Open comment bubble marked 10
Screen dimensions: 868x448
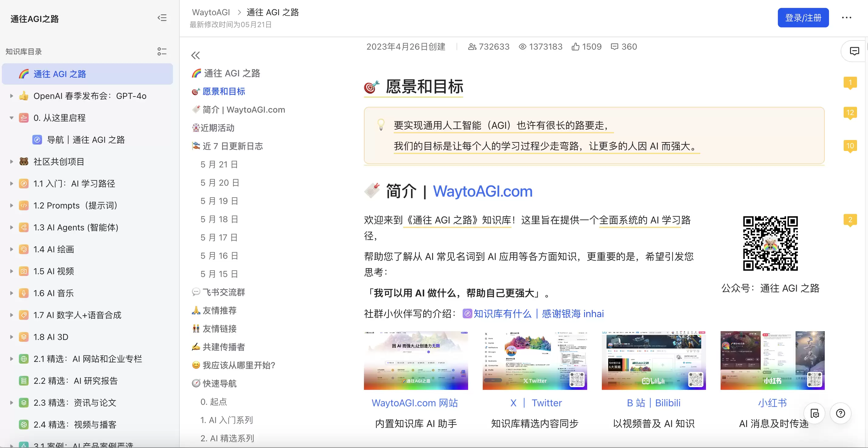coord(850,146)
